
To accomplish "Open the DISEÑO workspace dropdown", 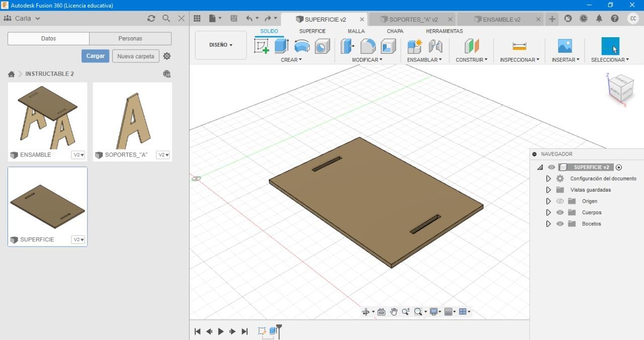I will click(221, 45).
